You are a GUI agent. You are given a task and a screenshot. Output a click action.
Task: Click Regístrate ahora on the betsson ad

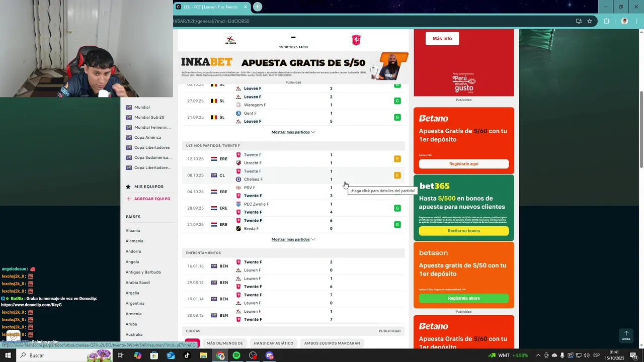point(463,298)
